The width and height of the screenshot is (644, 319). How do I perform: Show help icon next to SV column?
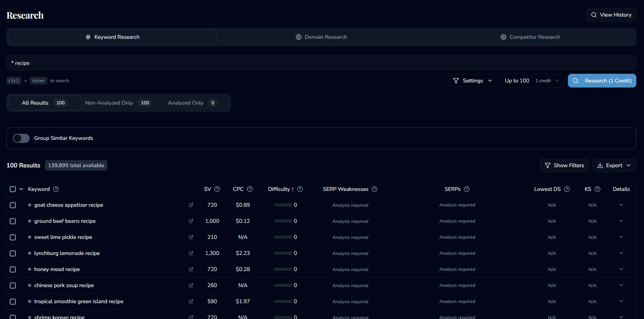[217, 189]
